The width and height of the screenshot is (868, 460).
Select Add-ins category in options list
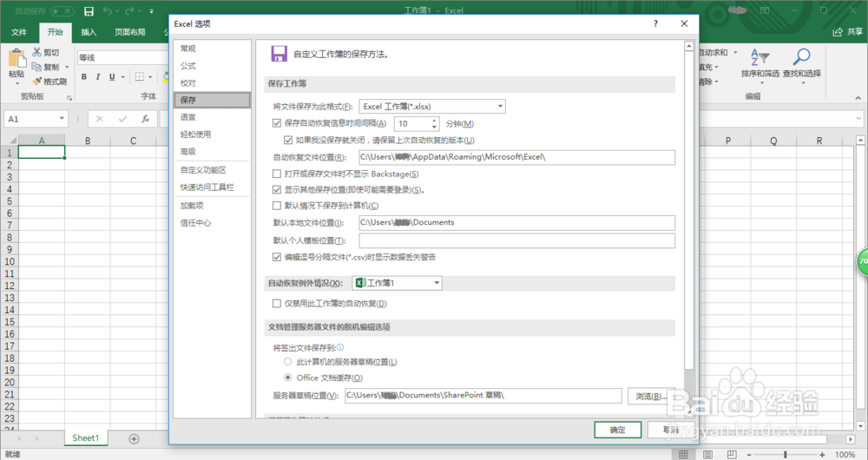tap(212, 206)
